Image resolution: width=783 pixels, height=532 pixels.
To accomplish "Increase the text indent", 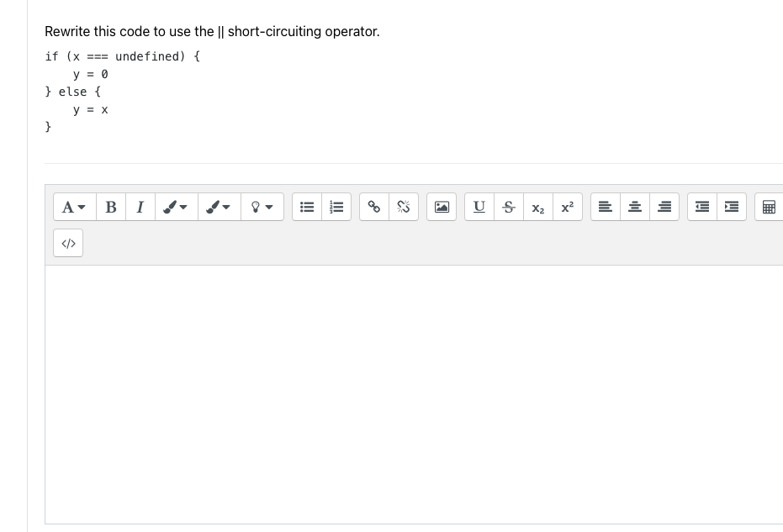I will [x=732, y=207].
